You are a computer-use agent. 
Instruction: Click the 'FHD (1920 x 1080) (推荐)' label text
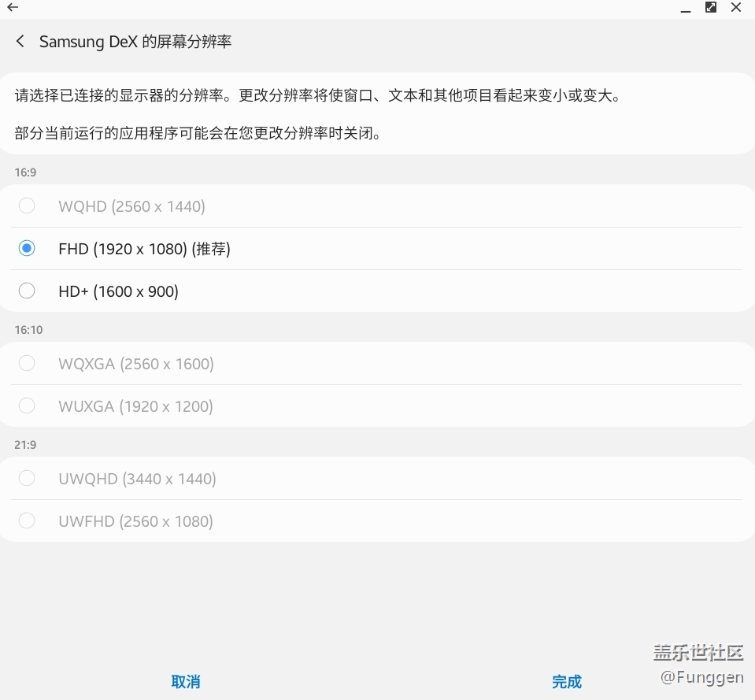coord(144,249)
